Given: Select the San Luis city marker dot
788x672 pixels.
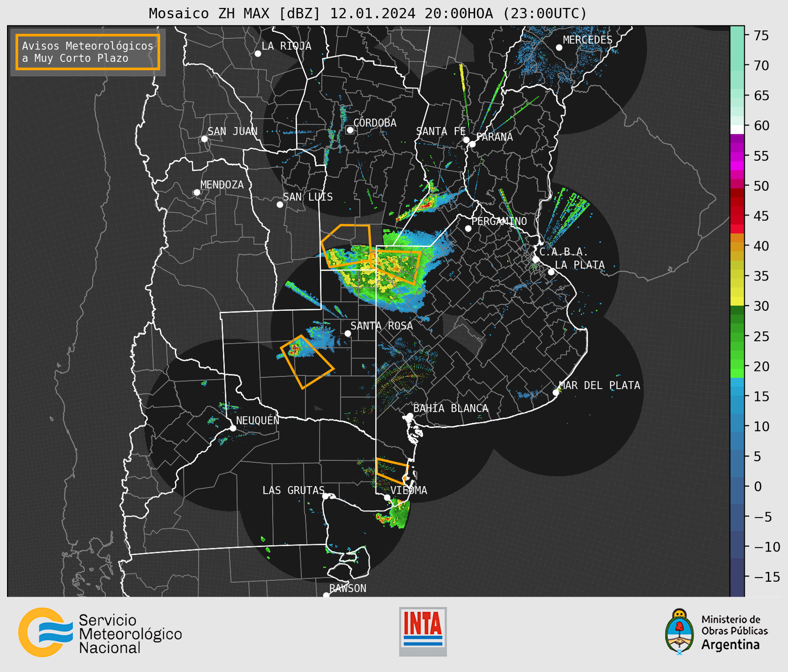Looking at the screenshot, I should [280, 205].
